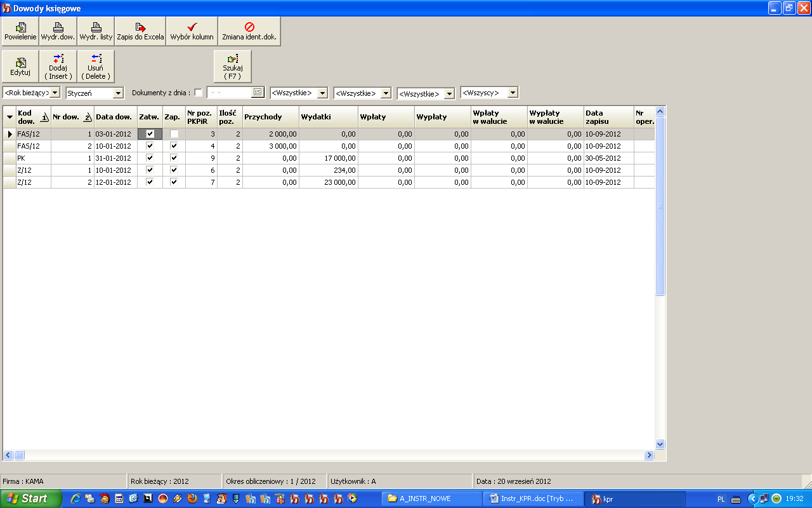This screenshot has width=812, height=508.
Task: Click sort indicator 2 in Nr dow. header
Action: tap(88, 117)
